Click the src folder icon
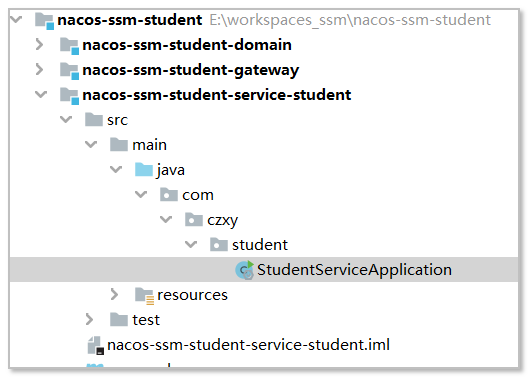The height and width of the screenshot is (377, 528). point(94,119)
